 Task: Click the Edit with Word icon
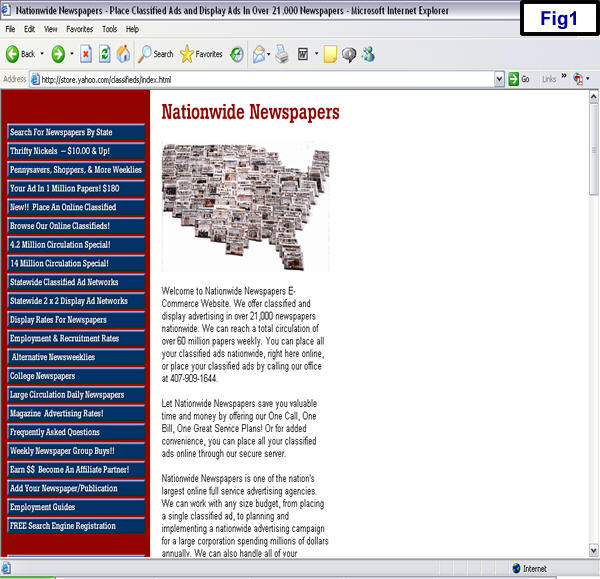tap(303, 54)
